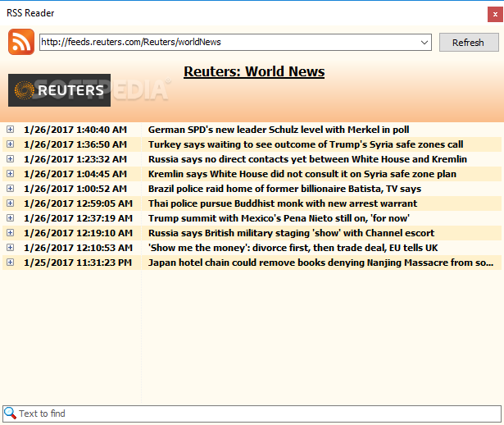Click the date 1/26/2017 12:37:19 AM
Screen dimensions: 504x425
(x=78, y=218)
